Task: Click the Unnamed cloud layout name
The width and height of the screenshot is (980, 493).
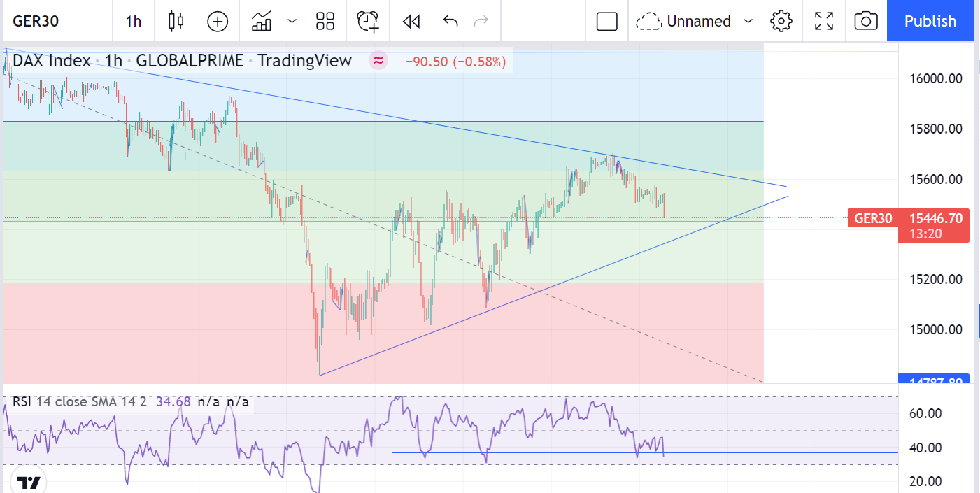Action: 686,21
